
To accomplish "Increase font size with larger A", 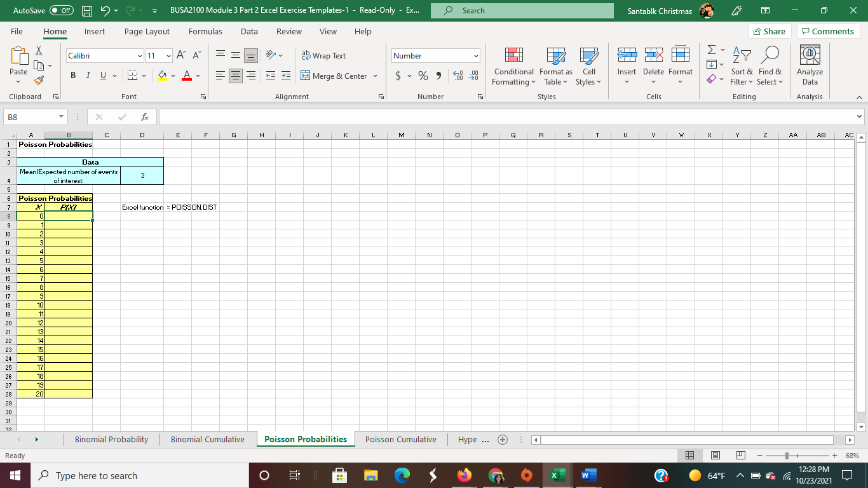I will click(x=182, y=56).
